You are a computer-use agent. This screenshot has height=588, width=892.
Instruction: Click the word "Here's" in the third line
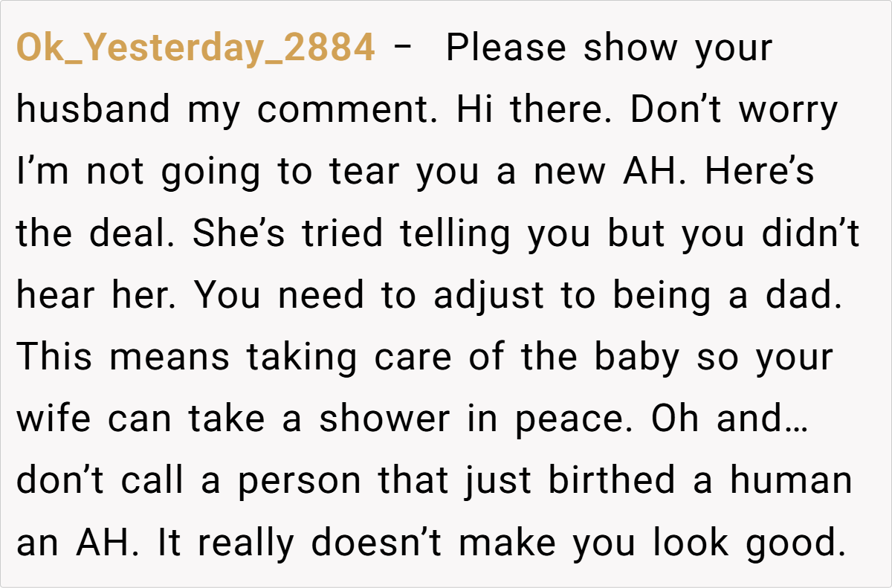[760, 172]
